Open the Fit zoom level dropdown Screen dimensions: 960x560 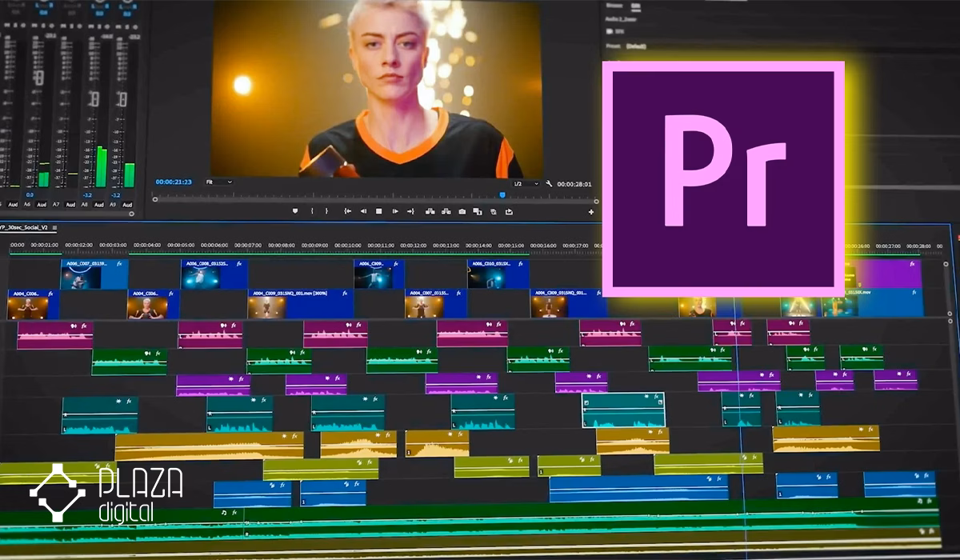218,182
